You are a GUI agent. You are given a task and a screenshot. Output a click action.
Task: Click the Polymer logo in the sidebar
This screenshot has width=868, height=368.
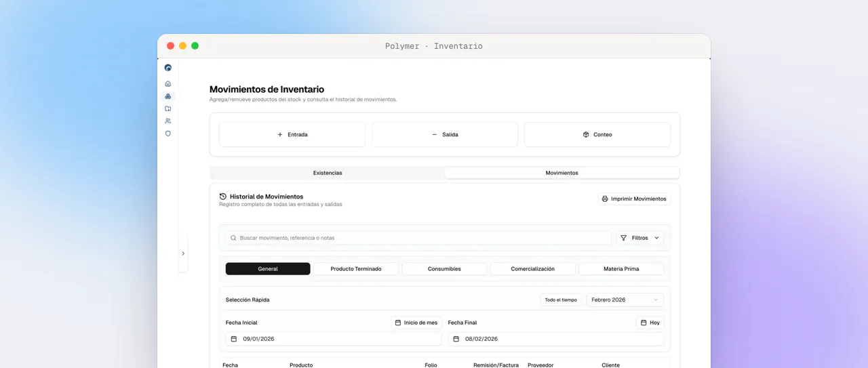click(168, 68)
